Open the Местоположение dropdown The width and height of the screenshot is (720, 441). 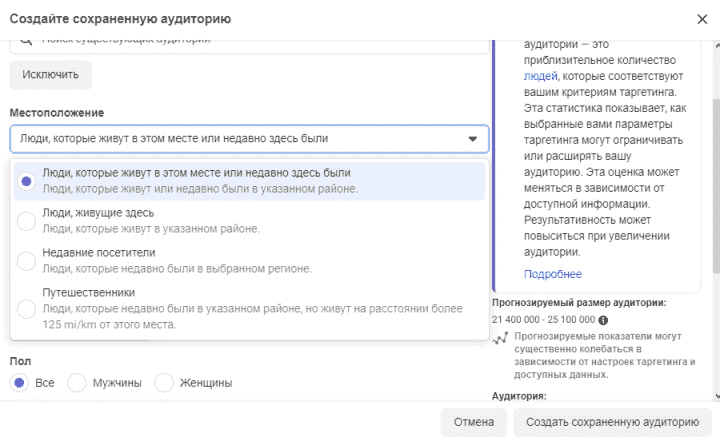249,139
